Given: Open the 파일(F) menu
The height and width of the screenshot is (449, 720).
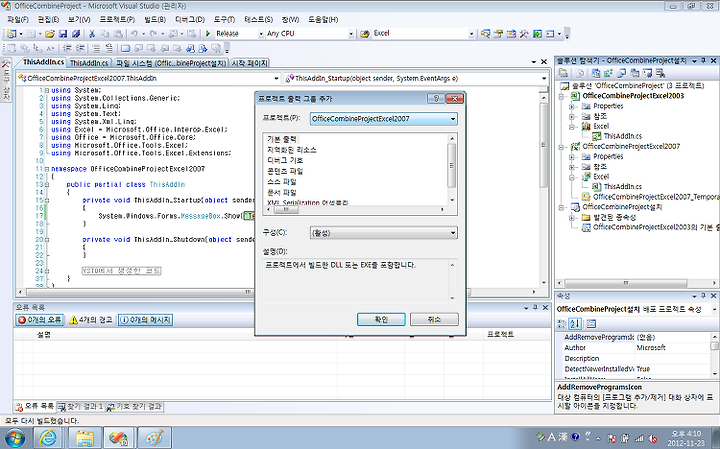Looking at the screenshot, I should [18, 20].
